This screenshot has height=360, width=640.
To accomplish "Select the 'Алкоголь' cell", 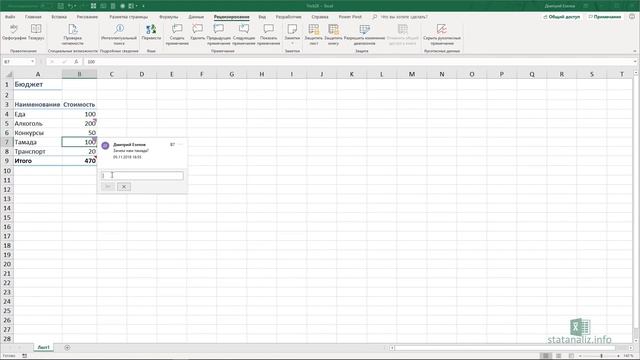I will (38, 123).
